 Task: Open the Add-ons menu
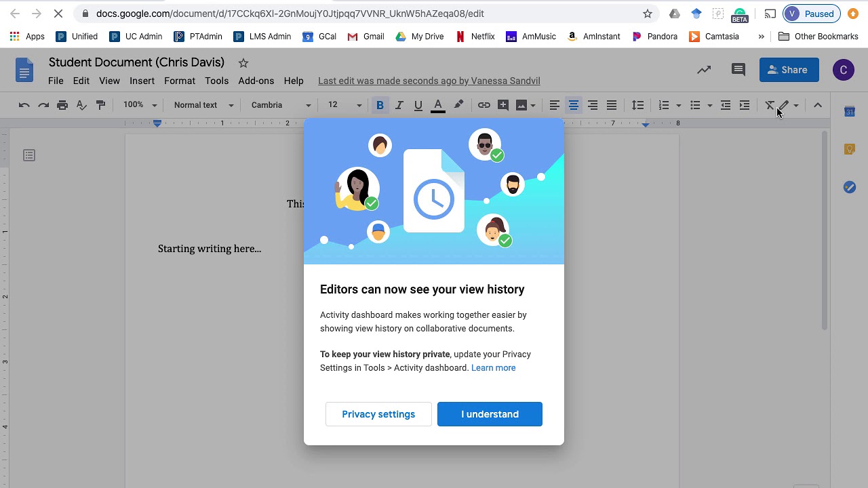coord(256,81)
